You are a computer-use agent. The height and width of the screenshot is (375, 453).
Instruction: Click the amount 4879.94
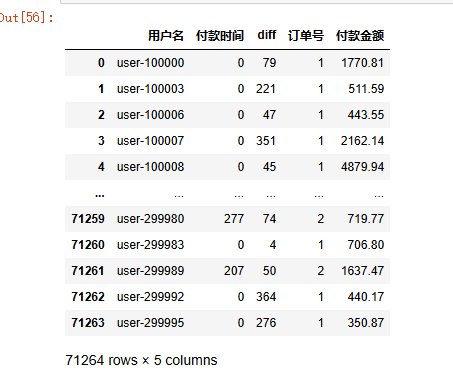pyautogui.click(x=362, y=167)
